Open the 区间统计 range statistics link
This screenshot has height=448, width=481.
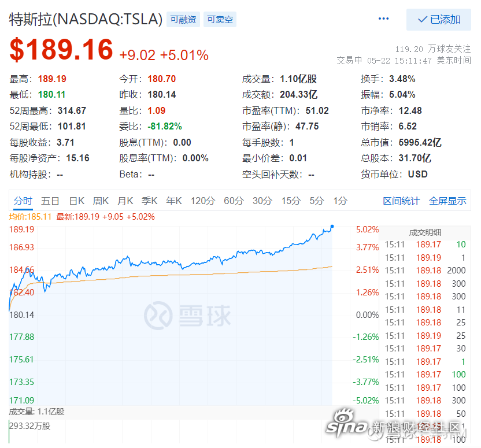point(401,201)
